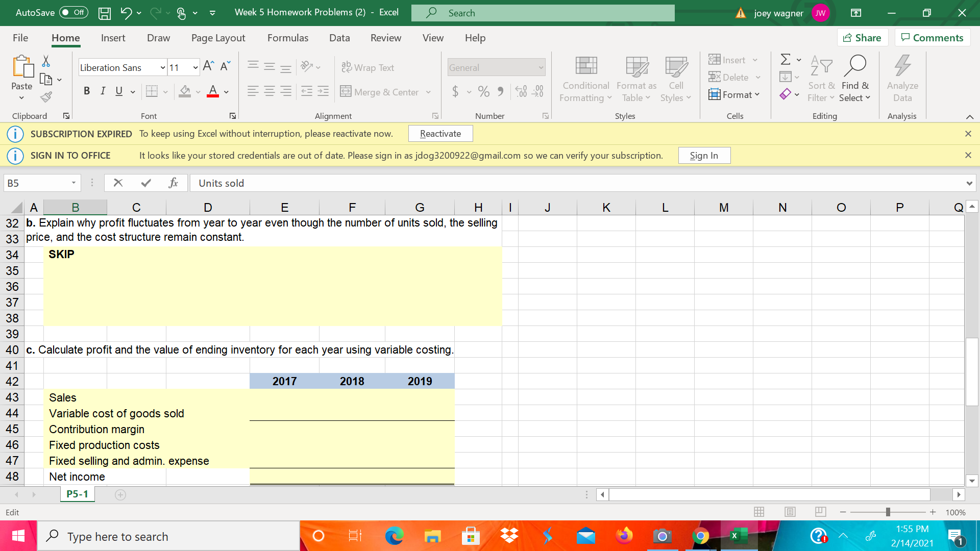The width and height of the screenshot is (980, 551).
Task: Open the Fill Color dropdown arrow
Action: pos(199,91)
